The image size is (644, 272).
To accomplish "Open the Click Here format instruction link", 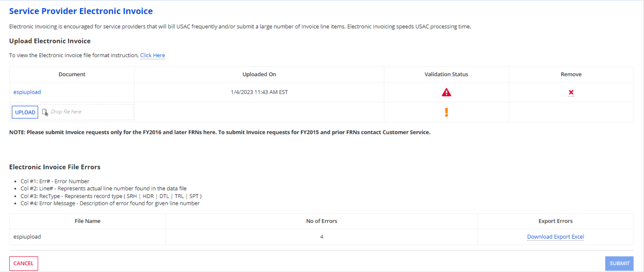I will click(x=152, y=55).
